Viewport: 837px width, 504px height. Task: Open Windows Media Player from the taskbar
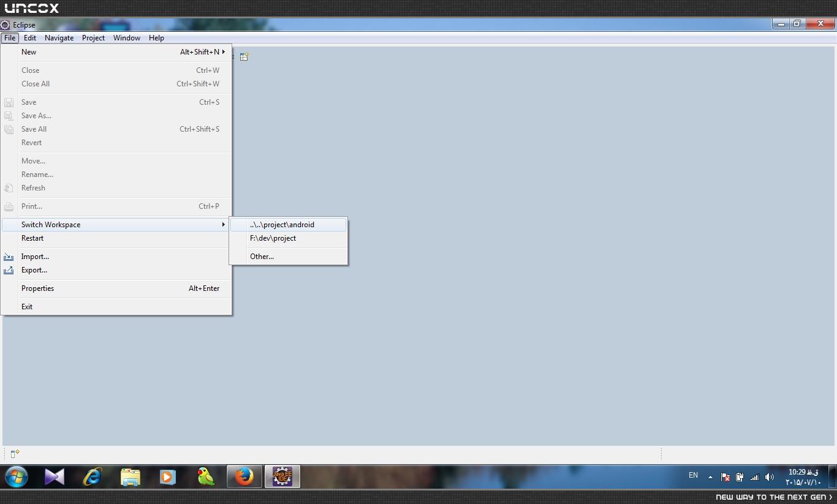pos(168,476)
